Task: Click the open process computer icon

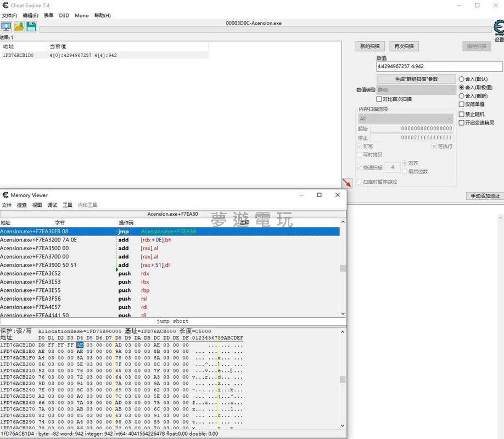Action: pos(7,26)
